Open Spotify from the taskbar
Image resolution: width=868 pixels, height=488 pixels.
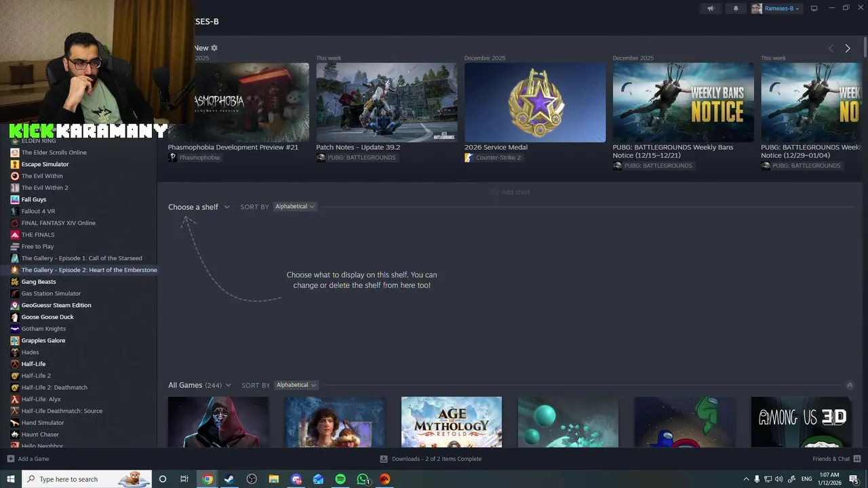[340, 479]
